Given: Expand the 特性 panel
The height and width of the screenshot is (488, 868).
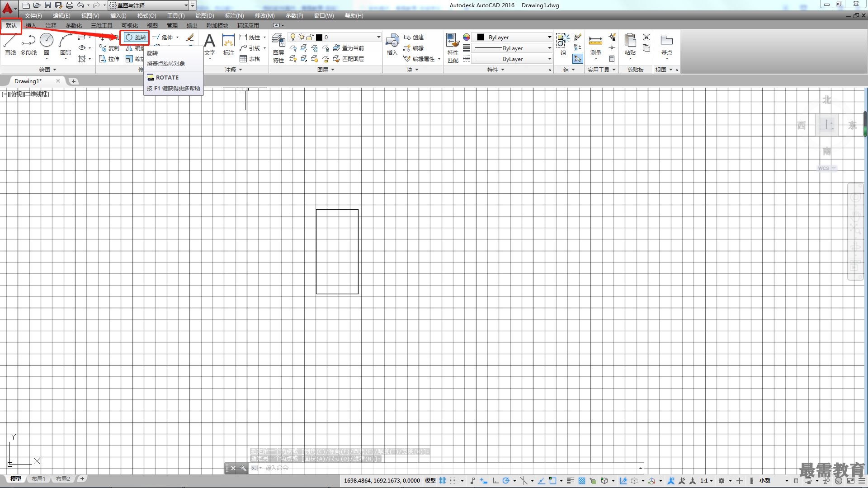Looking at the screenshot, I should coord(496,70).
